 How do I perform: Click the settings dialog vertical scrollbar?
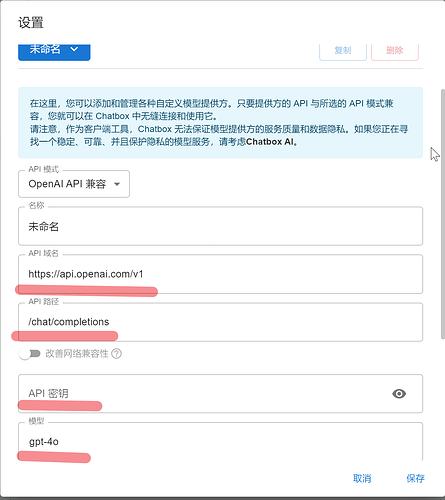[442, 214]
